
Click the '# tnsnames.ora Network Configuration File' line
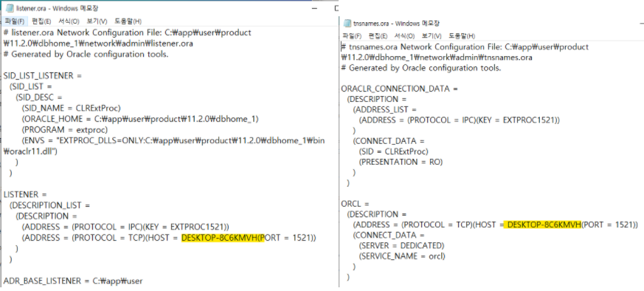[x=465, y=47]
